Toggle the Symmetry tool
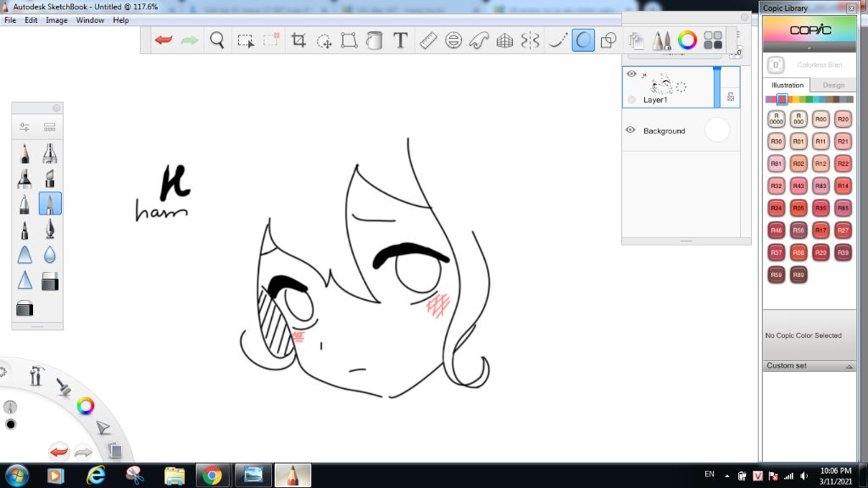 (x=530, y=41)
